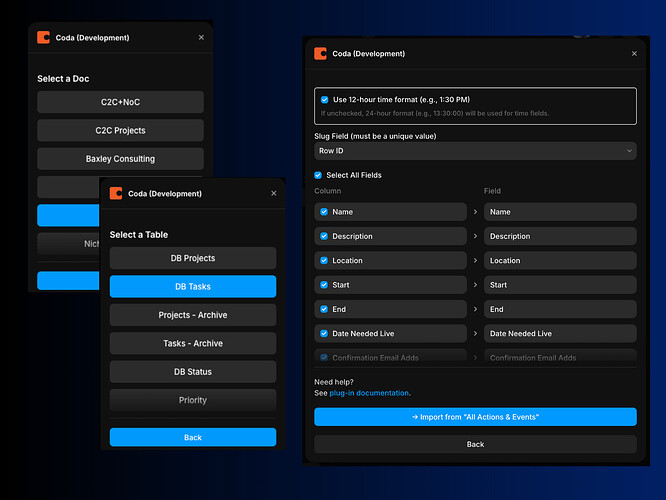Viewport: 666px width, 500px height.
Task: Close the field mapping Coda window
Action: coord(634,54)
